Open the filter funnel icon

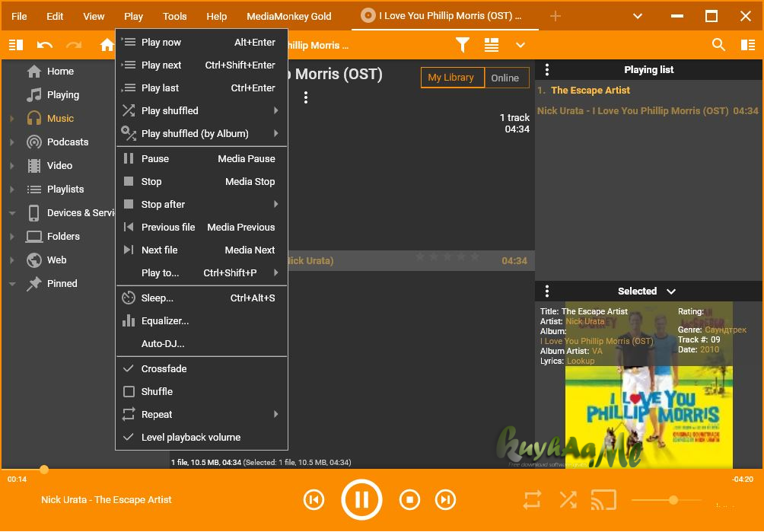point(463,45)
